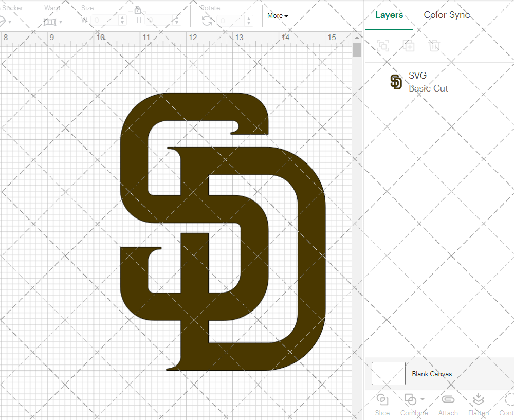Click the Sticker label in the toolbar

pyautogui.click(x=13, y=8)
